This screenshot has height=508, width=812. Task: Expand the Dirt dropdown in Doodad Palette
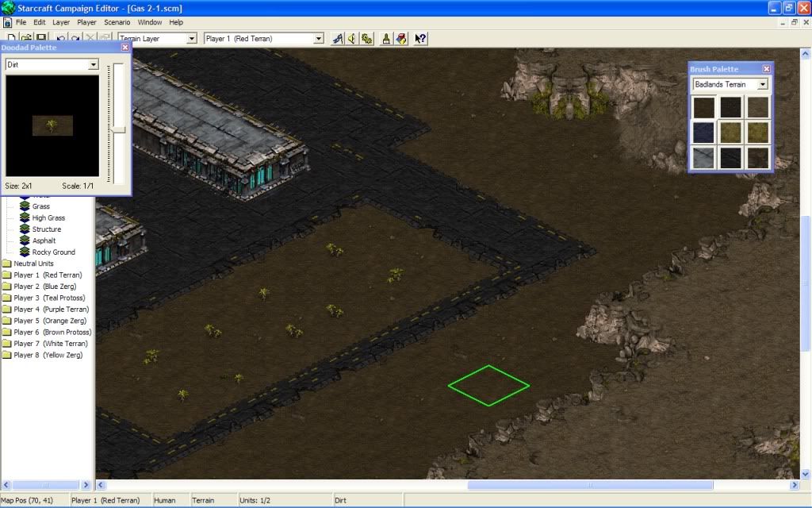pyautogui.click(x=94, y=64)
